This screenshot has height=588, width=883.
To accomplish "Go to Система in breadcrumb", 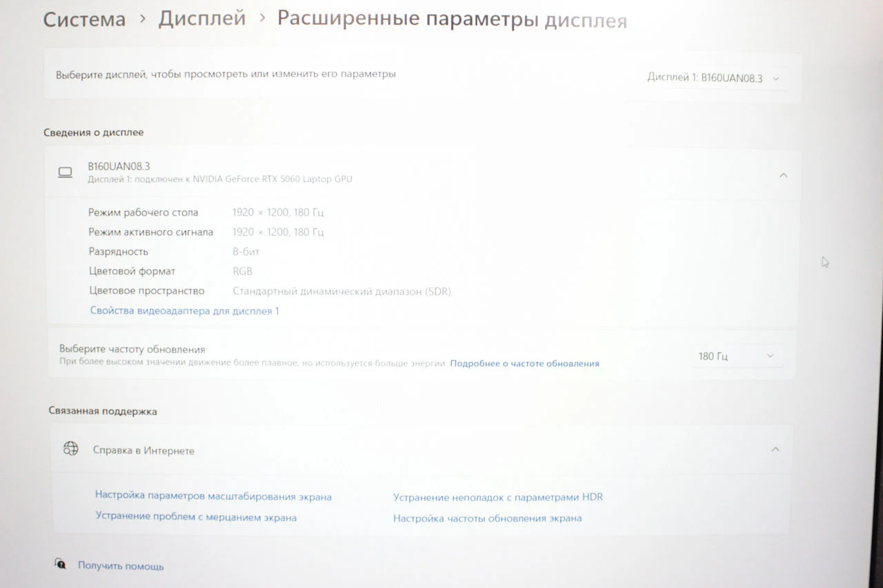I will point(84,19).
